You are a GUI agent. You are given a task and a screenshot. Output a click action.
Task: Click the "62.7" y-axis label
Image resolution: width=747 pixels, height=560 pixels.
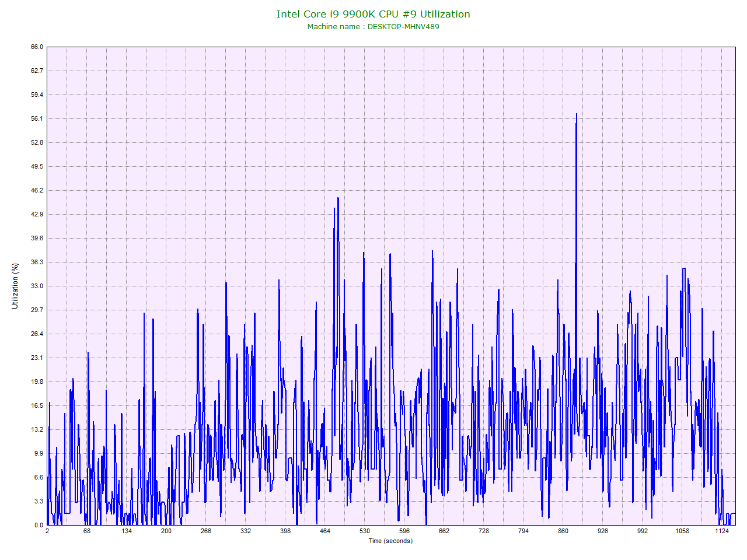point(37,71)
